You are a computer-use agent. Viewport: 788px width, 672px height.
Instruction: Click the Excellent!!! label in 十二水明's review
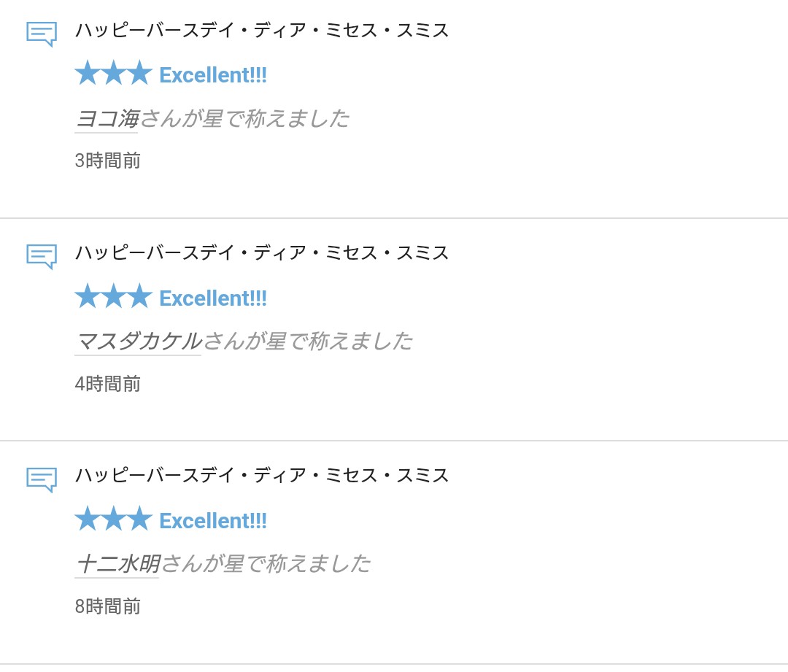click(x=213, y=520)
